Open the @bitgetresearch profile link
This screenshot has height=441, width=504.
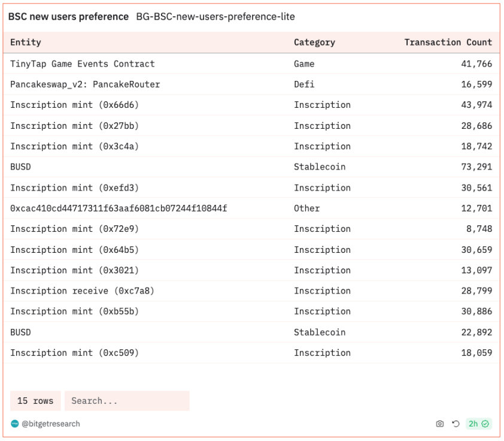51,424
